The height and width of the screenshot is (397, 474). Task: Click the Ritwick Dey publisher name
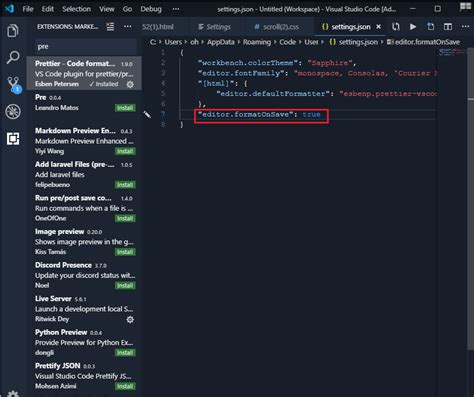click(x=52, y=319)
